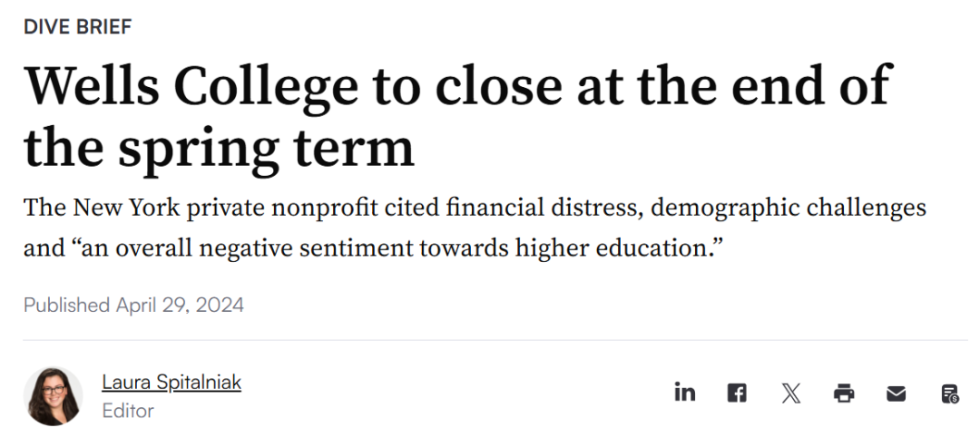980x447 pixels.
Task: Open Laura Spitalniak's author page link
Action: pyautogui.click(x=171, y=382)
